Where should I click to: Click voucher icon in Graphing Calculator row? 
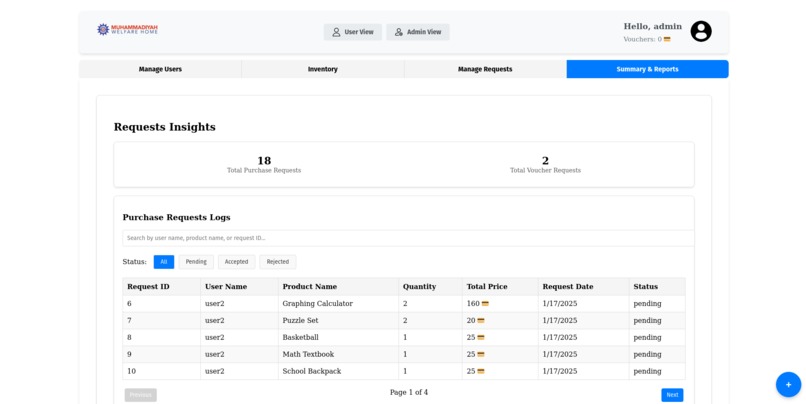tap(485, 304)
